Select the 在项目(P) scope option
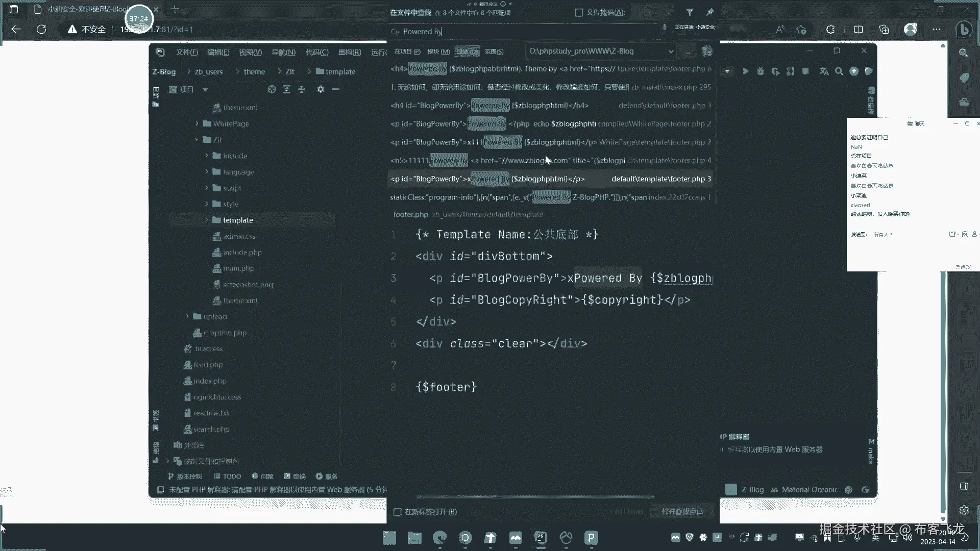 coord(407,52)
